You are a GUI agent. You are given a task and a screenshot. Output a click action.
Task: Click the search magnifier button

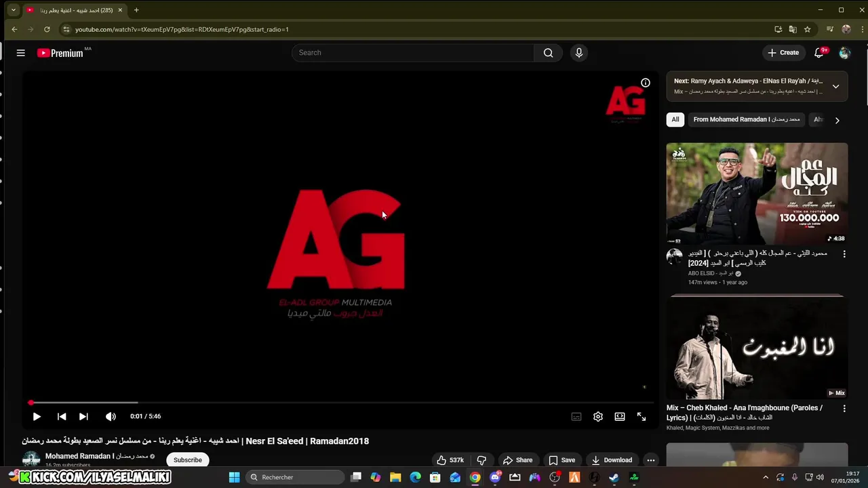pos(548,53)
